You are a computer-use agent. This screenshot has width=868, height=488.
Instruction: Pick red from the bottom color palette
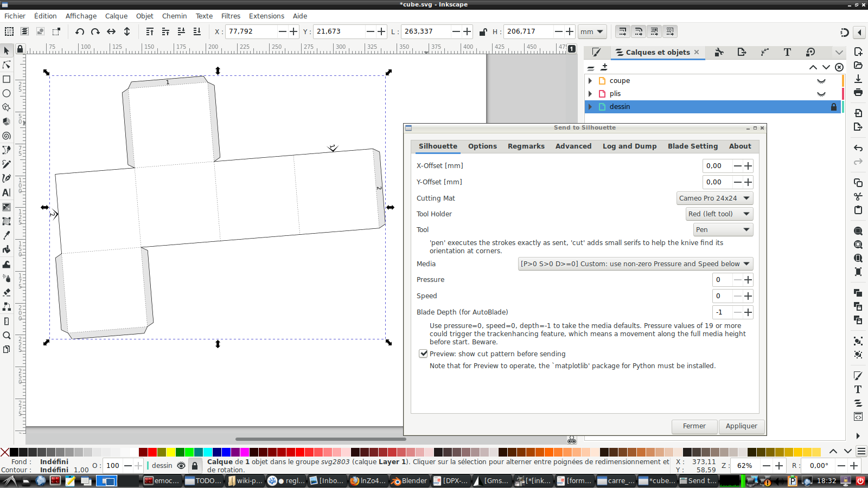click(x=153, y=453)
